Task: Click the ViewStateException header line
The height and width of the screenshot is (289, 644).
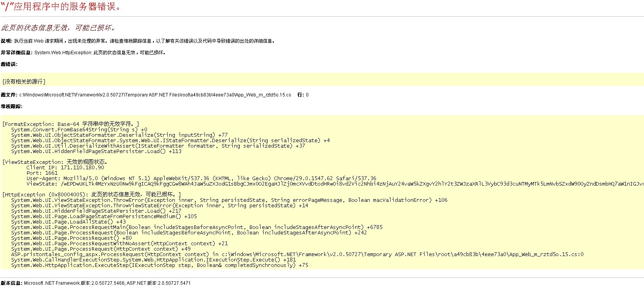Action: point(55,162)
